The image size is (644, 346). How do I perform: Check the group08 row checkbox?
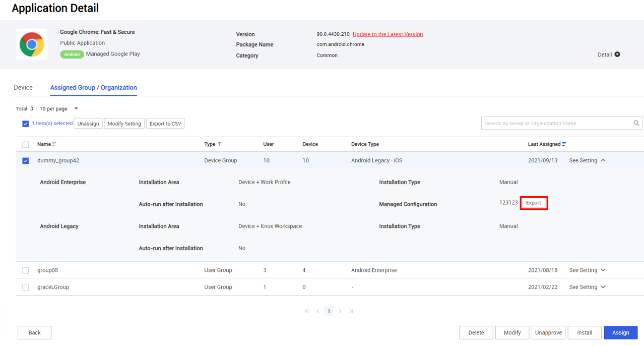[x=25, y=270]
